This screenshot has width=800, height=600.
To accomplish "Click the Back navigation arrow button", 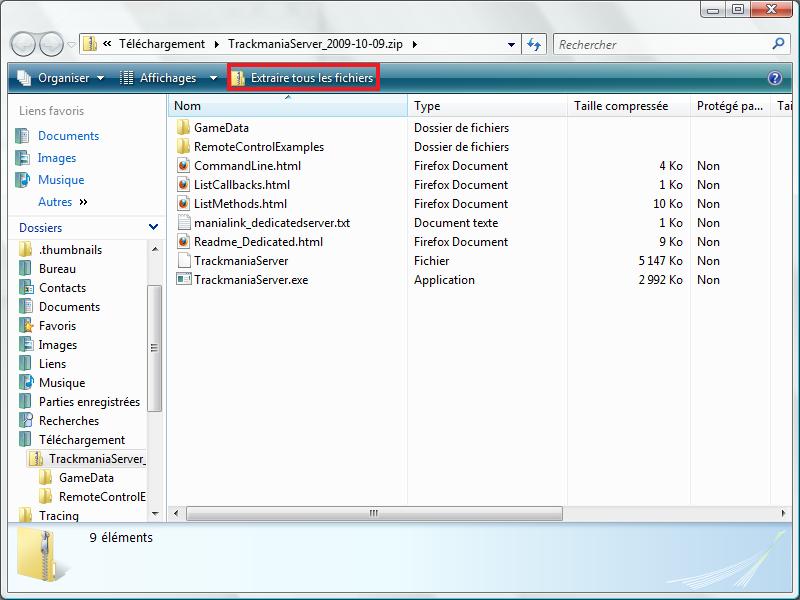I will 22,44.
